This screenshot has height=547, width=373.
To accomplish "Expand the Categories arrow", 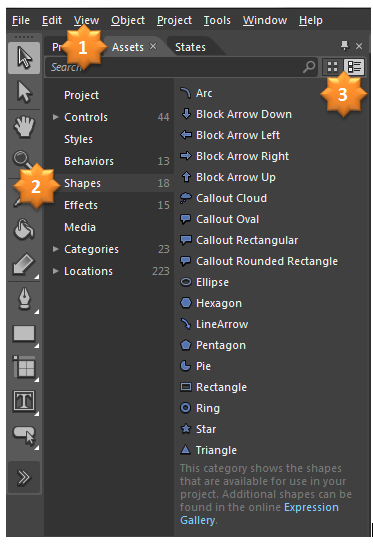I will [x=55, y=249].
